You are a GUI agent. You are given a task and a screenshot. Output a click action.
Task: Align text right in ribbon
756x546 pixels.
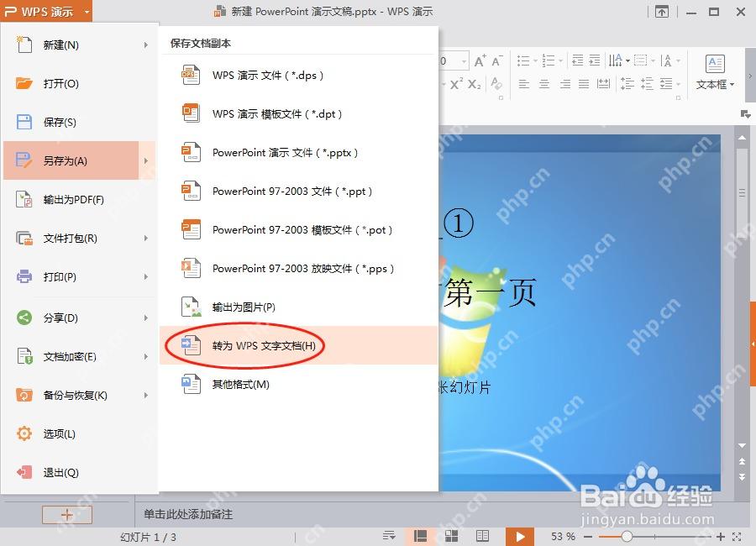565,84
